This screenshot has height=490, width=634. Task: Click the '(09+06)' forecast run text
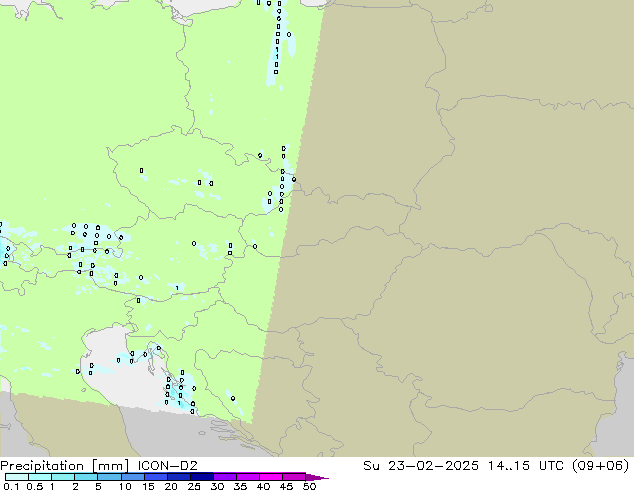(x=601, y=466)
